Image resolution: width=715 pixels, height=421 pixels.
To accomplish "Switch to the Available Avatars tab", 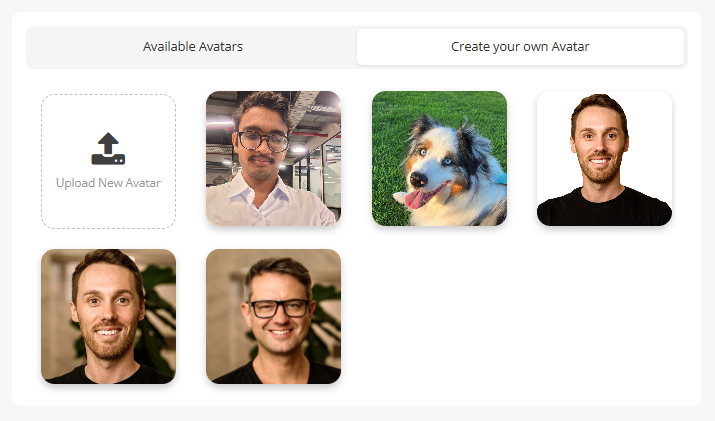I will 192,46.
